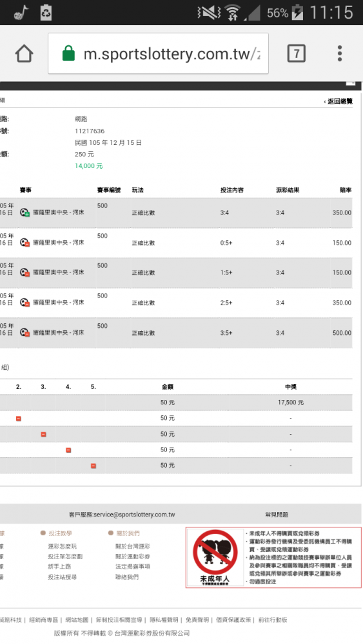Open the 常見問題 FAQ link
Screen dimensions: 363x644
[x=277, y=515]
